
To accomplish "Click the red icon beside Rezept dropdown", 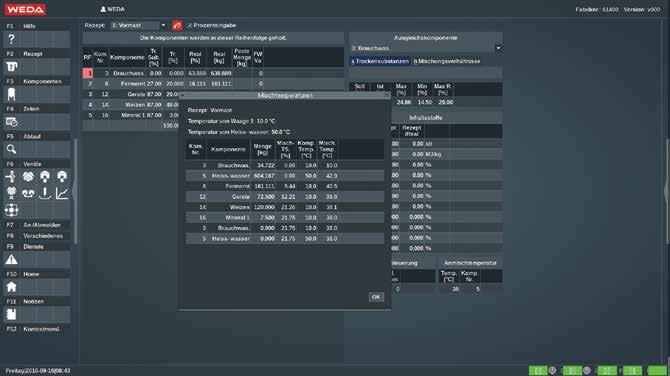I will point(177,26).
